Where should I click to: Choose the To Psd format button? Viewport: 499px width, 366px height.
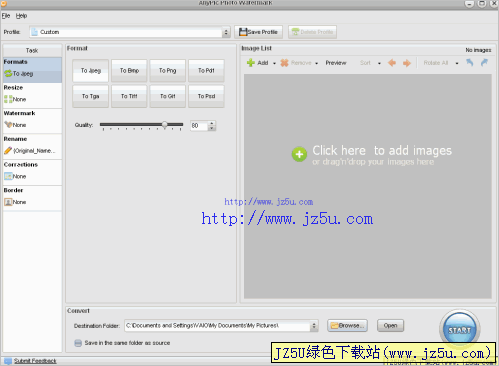[x=206, y=96]
